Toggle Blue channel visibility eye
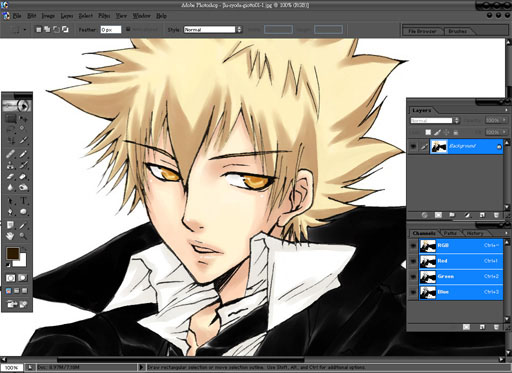The height and width of the screenshot is (373, 512). (413, 292)
